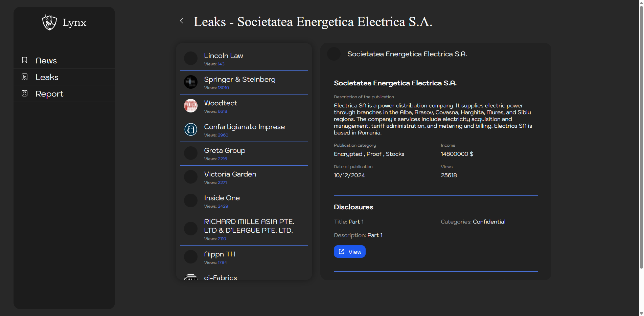Click the Report checklist icon
644x316 pixels.
25,93
